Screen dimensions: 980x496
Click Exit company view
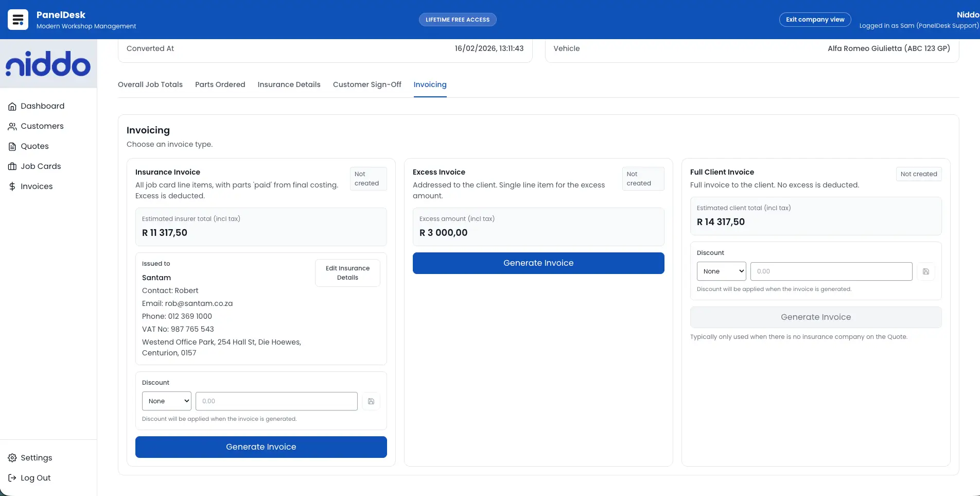(815, 19)
